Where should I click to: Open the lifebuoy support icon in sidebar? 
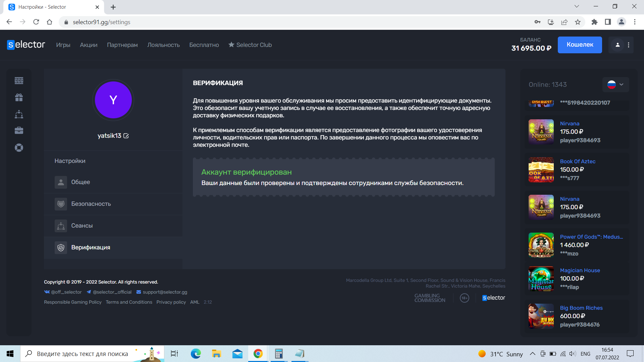(x=19, y=147)
